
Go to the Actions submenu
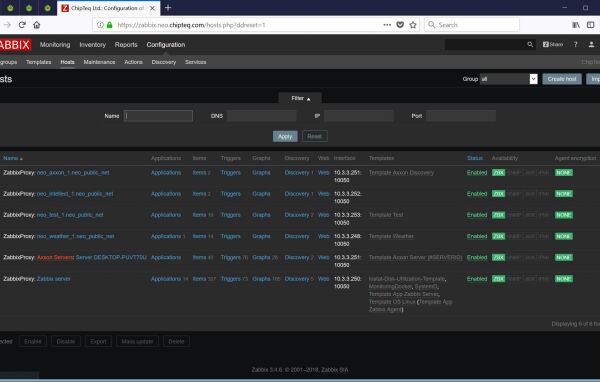point(133,62)
